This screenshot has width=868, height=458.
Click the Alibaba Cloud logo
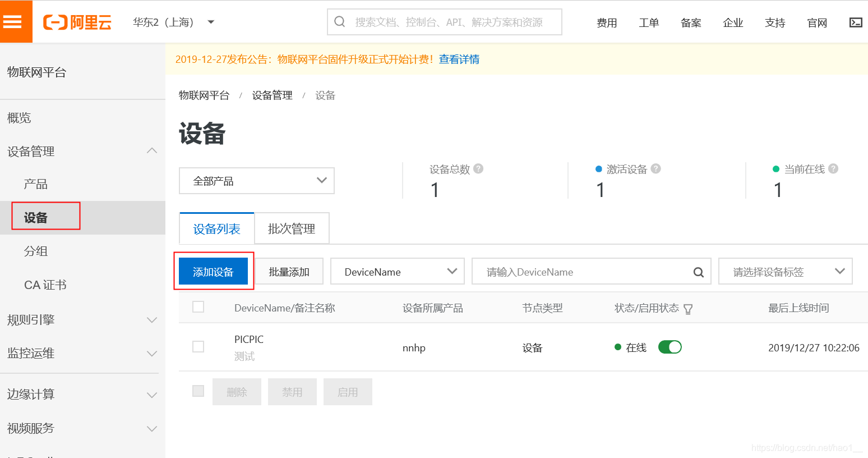77,22
